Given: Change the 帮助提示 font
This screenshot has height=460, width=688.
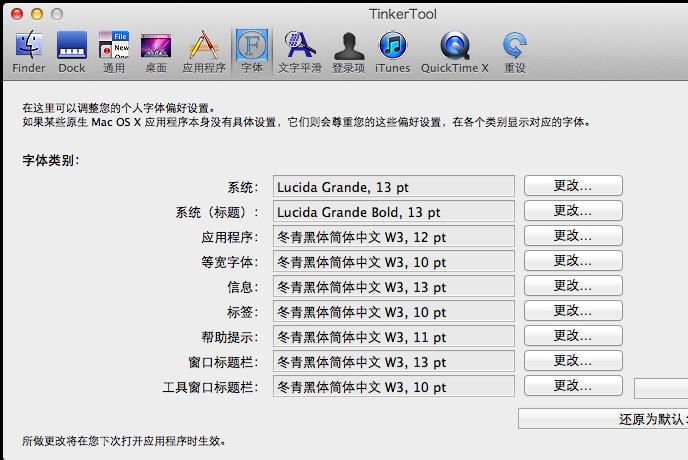Looking at the screenshot, I should pyautogui.click(x=573, y=336).
